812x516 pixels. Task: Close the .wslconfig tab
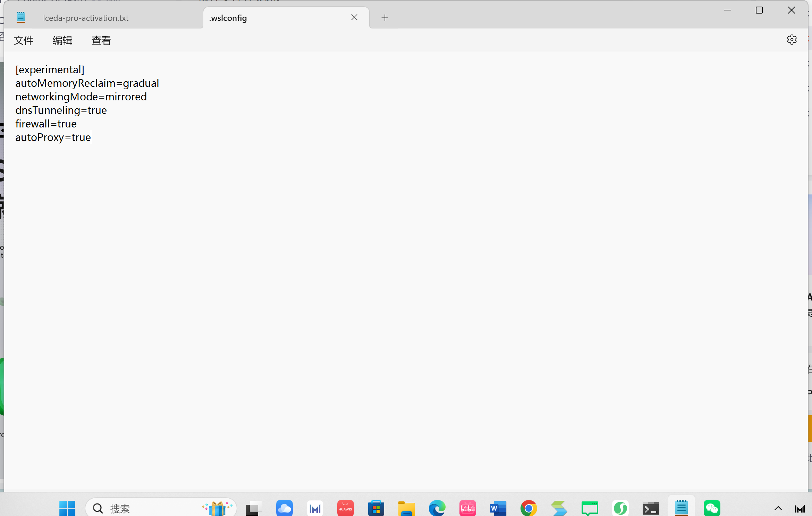[x=354, y=17]
